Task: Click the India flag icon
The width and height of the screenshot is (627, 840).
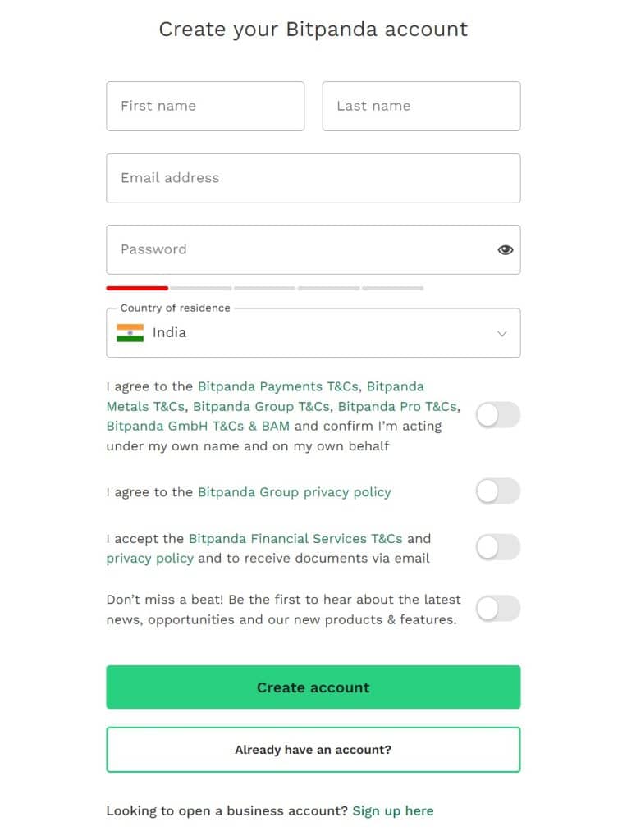Action: (x=130, y=332)
